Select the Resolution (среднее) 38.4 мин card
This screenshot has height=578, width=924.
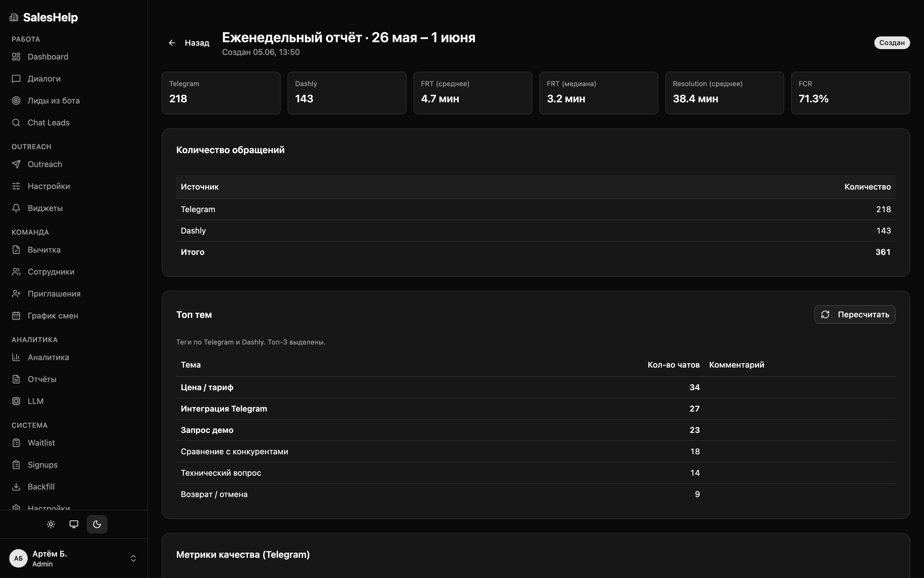(x=724, y=93)
